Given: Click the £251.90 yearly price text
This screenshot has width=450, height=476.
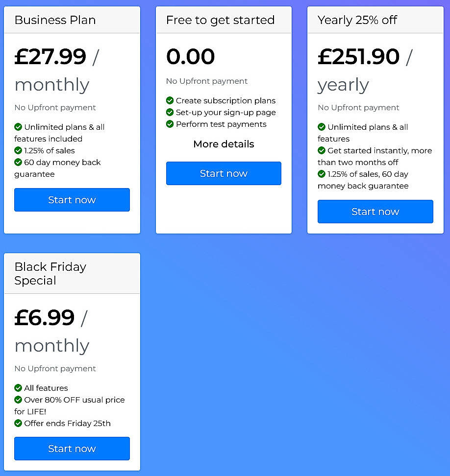Looking at the screenshot, I should pyautogui.click(x=358, y=56).
